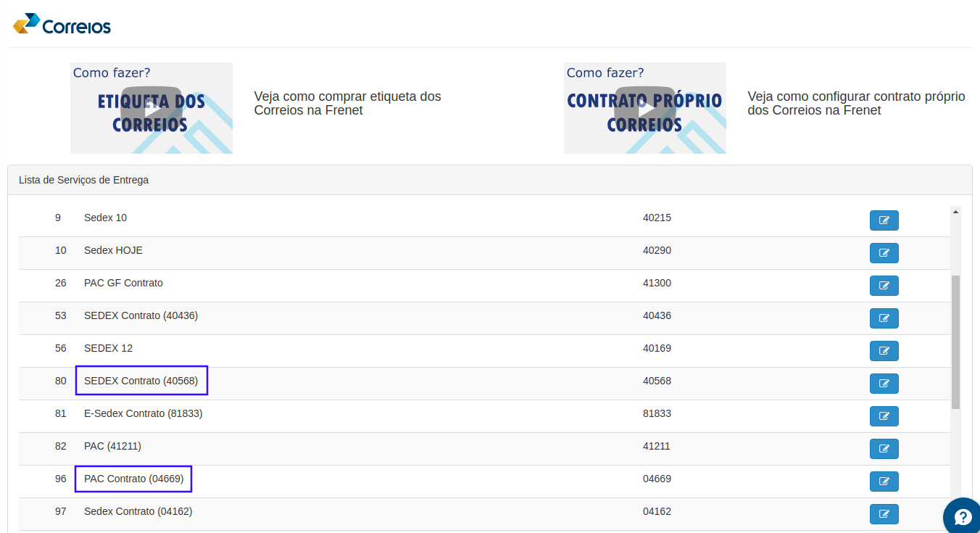The image size is (980, 533).
Task: Click row ID 53
Action: click(61, 315)
